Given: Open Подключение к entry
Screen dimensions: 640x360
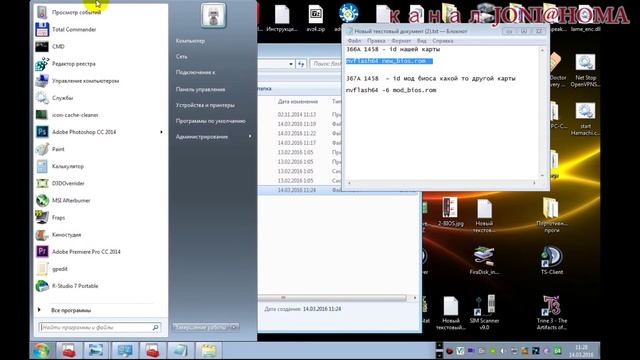Looking at the screenshot, I should point(195,72).
